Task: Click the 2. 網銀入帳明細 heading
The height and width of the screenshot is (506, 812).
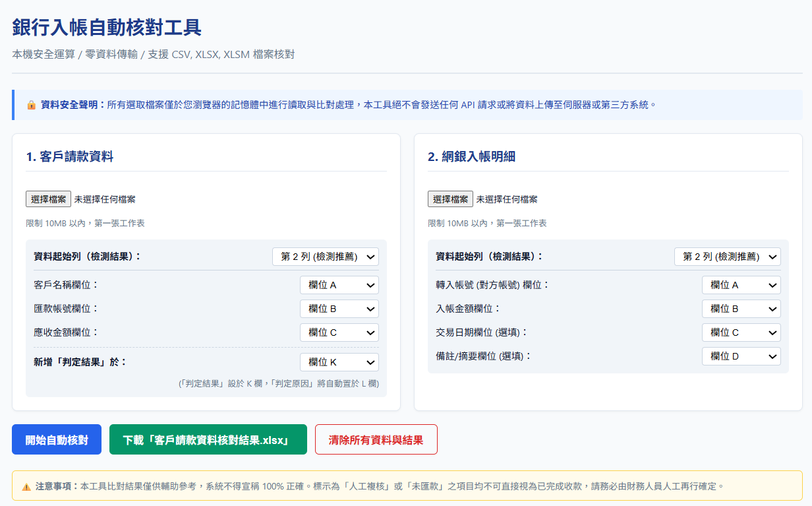Action: [x=471, y=156]
